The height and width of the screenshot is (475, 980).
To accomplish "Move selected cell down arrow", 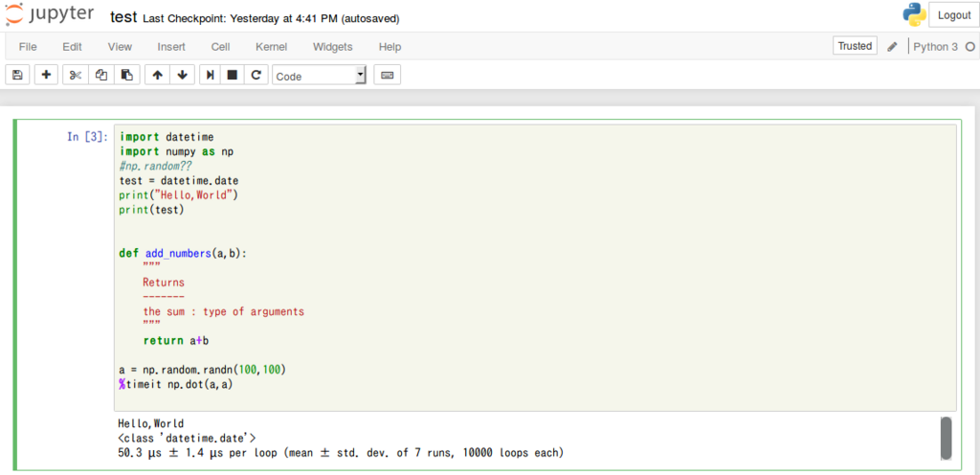I will tap(183, 75).
